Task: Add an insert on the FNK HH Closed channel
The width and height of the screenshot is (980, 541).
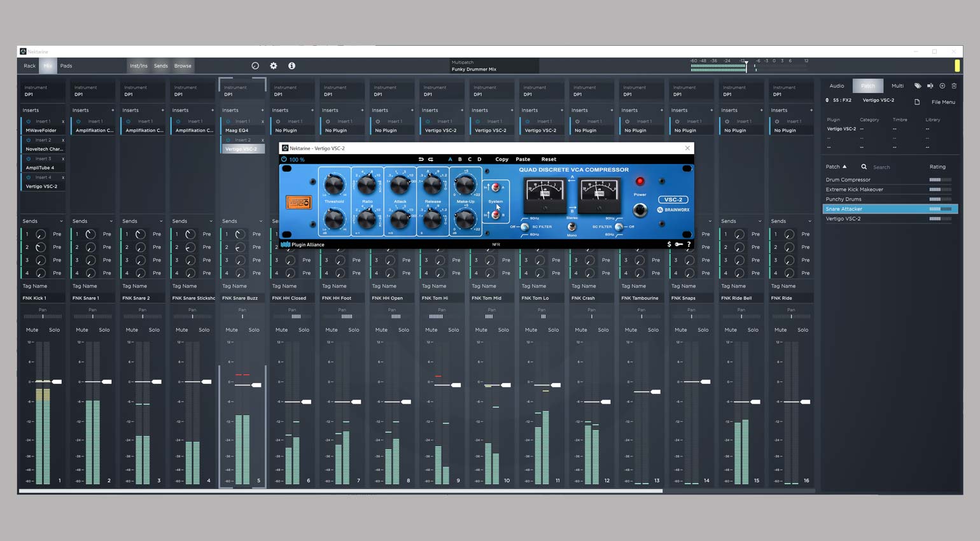Action: (312, 110)
